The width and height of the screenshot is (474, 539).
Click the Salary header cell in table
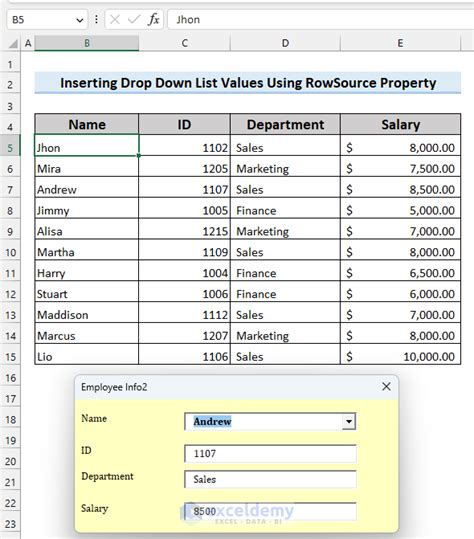coord(400,124)
